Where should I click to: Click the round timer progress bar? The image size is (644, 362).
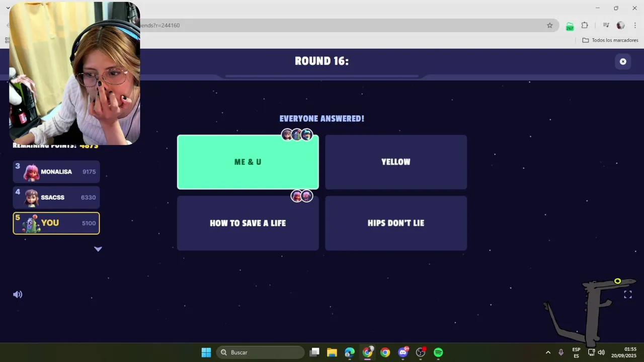[x=322, y=76]
